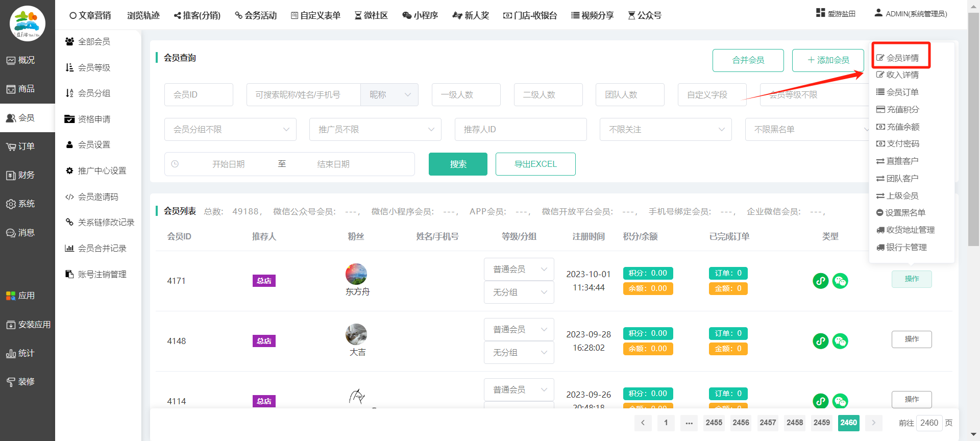Expand the 不限关注 dropdown
Image resolution: width=980 pixels, height=441 pixels.
pyautogui.click(x=666, y=130)
